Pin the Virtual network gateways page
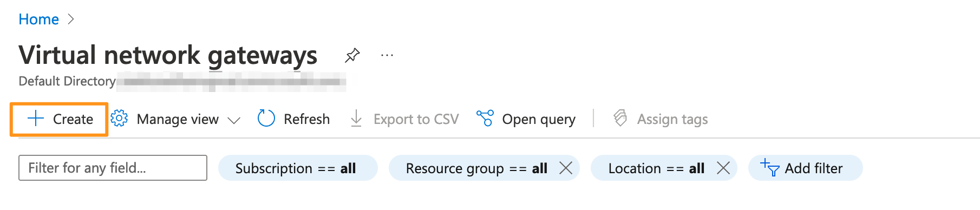Screen dimensions: 980x210 click(x=352, y=55)
